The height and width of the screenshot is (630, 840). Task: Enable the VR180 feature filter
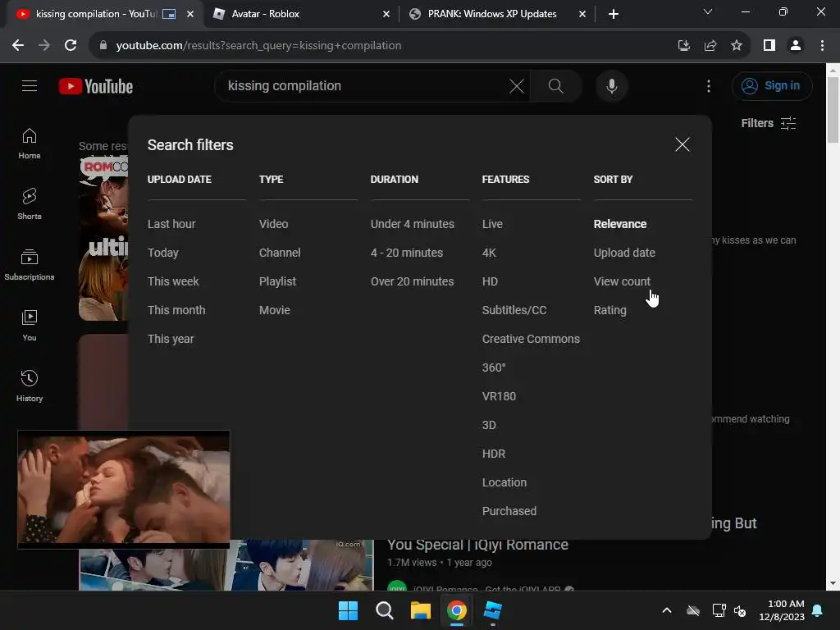(x=499, y=396)
